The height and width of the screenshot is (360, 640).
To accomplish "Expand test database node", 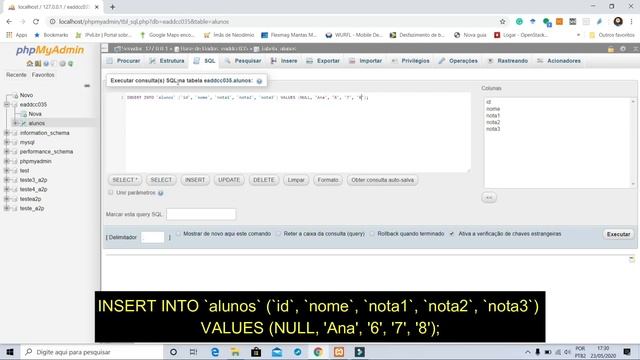I will [x=7, y=171].
